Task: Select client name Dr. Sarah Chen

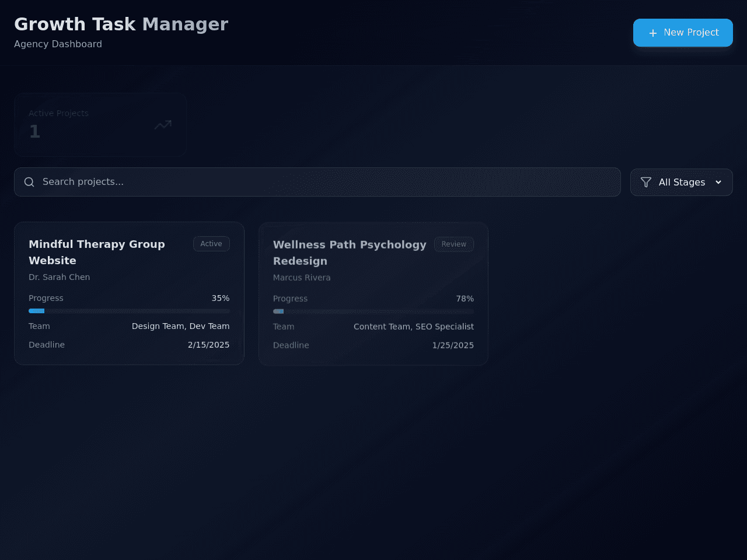Action: coord(60,277)
